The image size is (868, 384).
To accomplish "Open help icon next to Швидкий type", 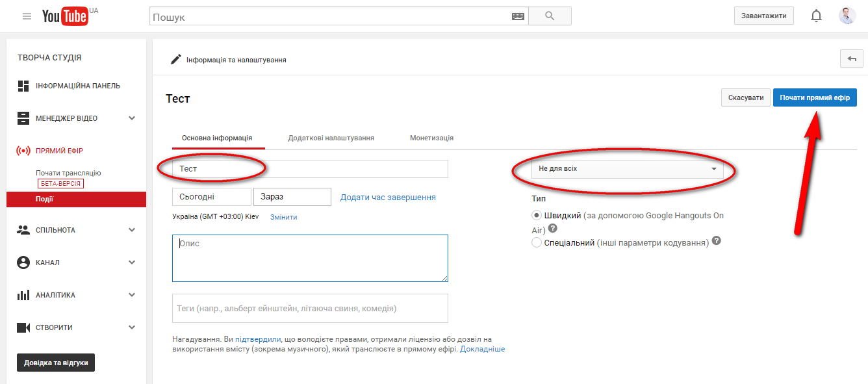I will coord(552,229).
